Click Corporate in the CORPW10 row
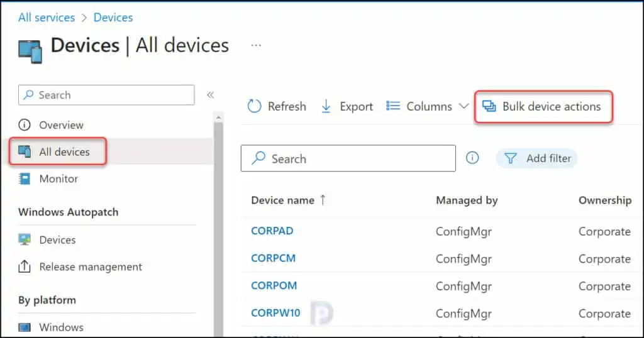The image size is (644, 338). 604,313
